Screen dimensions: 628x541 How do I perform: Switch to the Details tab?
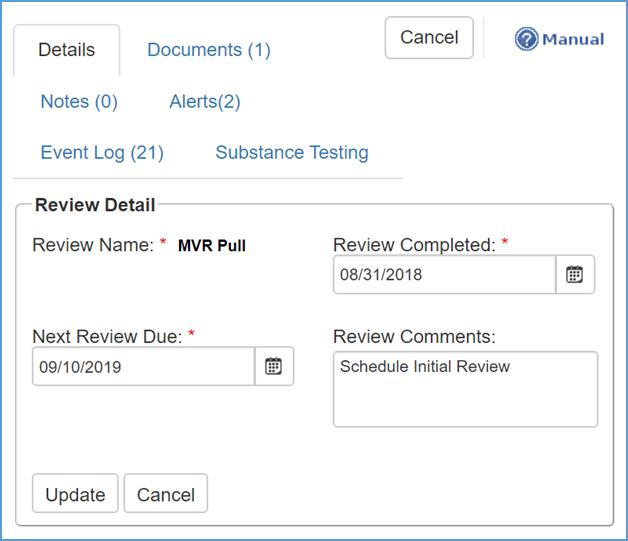[67, 50]
